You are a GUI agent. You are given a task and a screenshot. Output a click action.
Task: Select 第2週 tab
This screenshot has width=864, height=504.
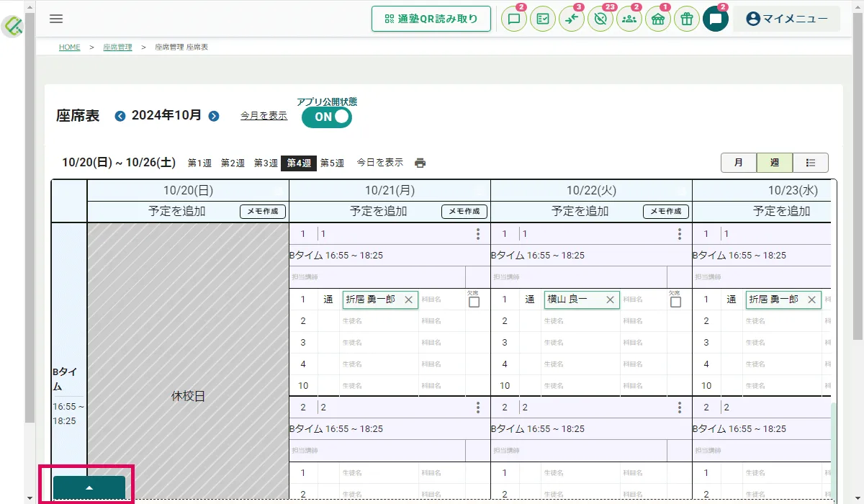[x=233, y=163]
